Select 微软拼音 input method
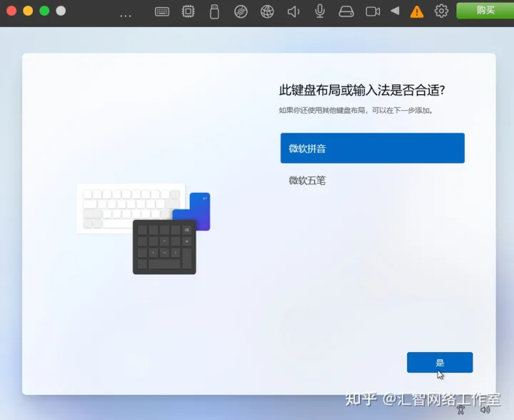This screenshot has height=420, width=514. coord(373,148)
